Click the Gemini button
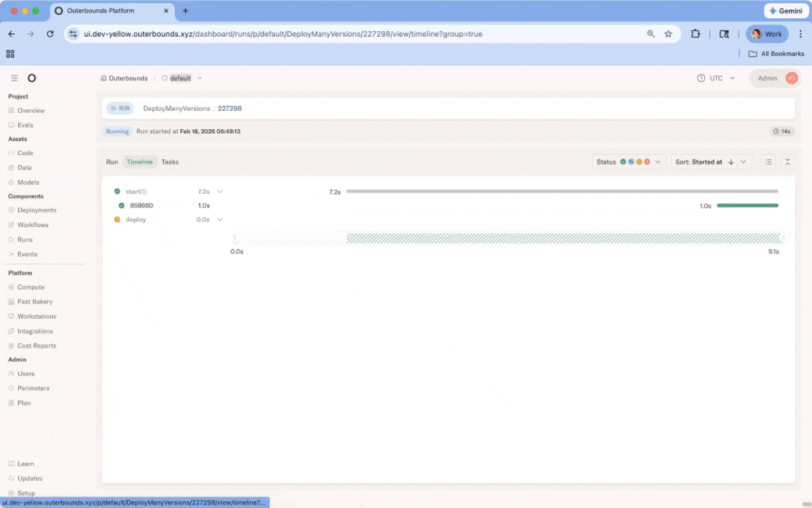812x508 pixels. (786, 11)
